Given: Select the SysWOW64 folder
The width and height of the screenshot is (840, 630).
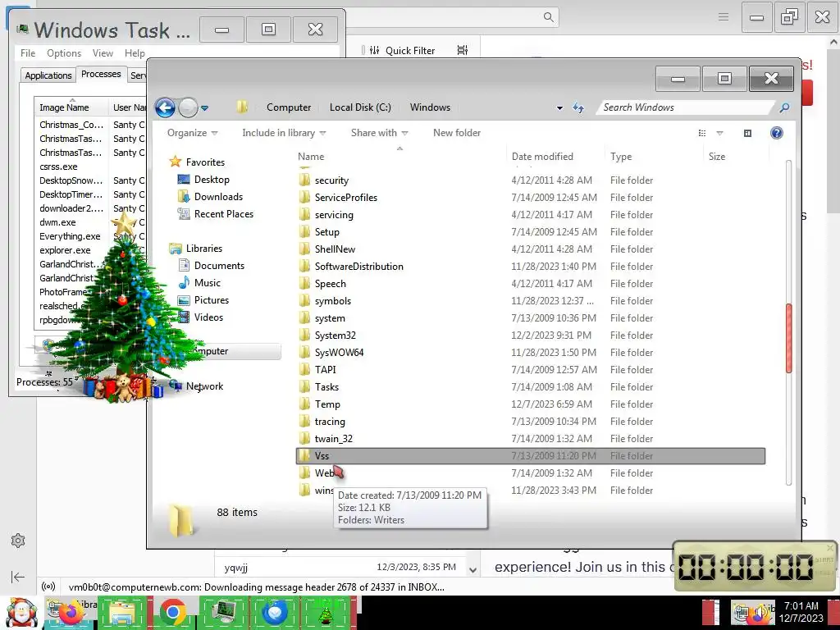Looking at the screenshot, I should click(339, 353).
